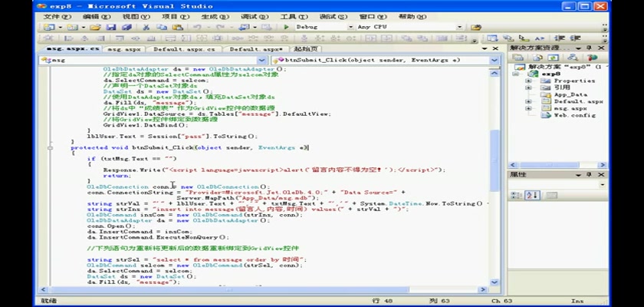
Task: Click the Decrease Indent icon
Action: pyautogui.click(x=560, y=38)
